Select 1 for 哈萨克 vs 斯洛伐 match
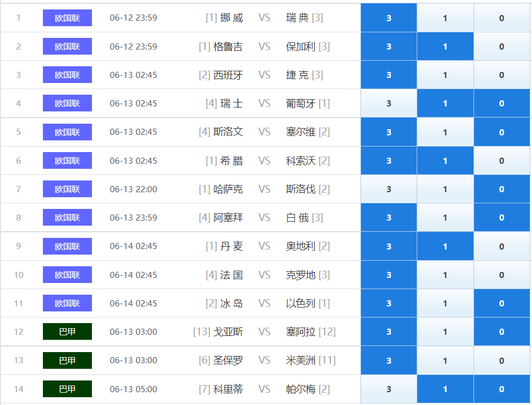Image resolution: width=532 pixels, height=405 pixels. 445,189
